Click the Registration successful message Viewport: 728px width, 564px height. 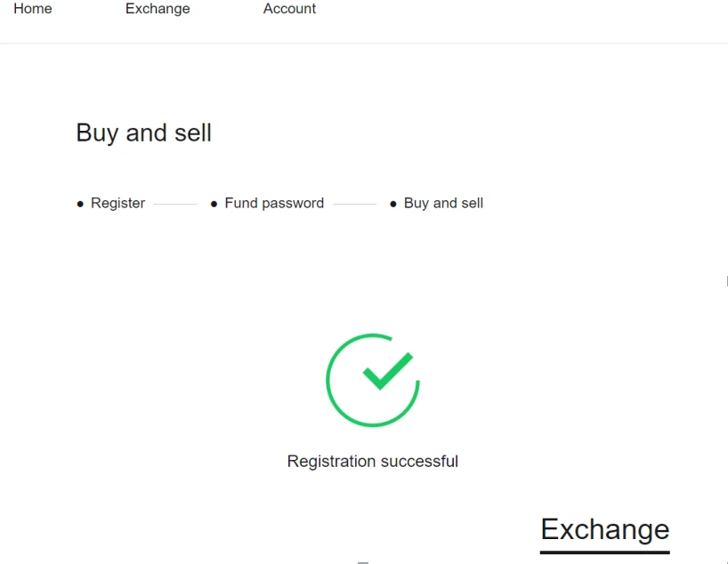click(372, 461)
